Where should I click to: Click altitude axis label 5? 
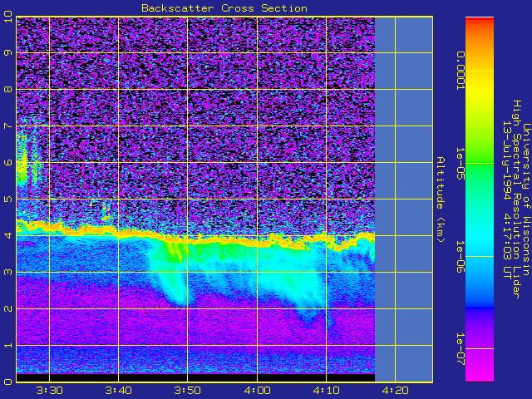[7, 199]
